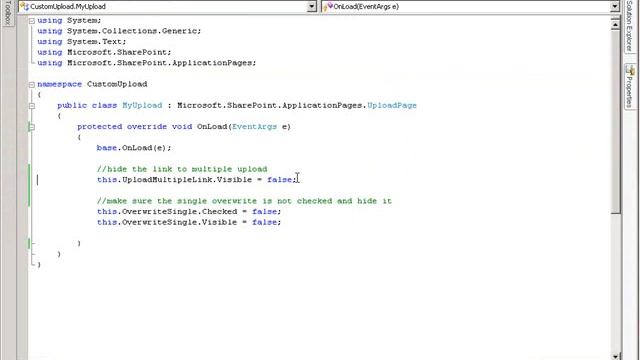640x360 pixels.
Task: Click 'this.UploadMultipleLink.Visible = false;' line
Action: point(196,180)
